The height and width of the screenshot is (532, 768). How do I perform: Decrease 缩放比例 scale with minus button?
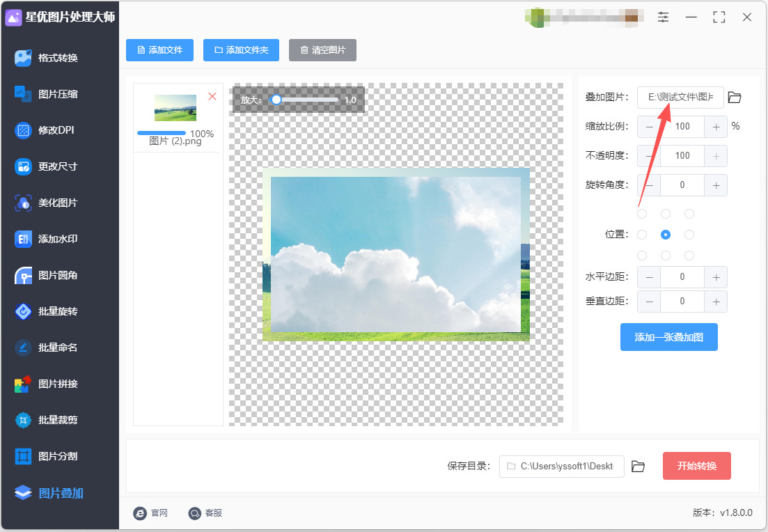649,127
